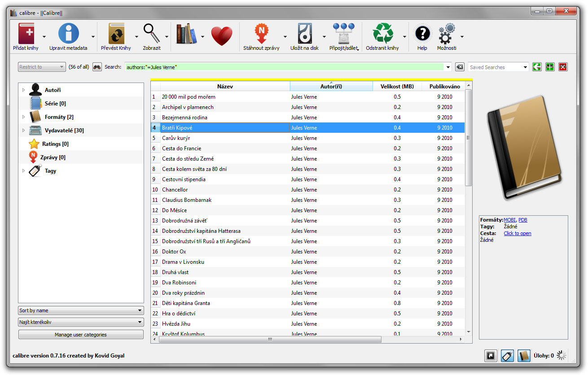
Task: Open the MOBI format link
Action: (509, 220)
